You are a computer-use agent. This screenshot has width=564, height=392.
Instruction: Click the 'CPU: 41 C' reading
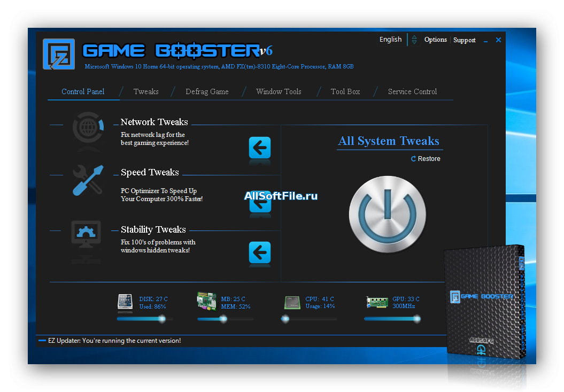pyautogui.click(x=319, y=299)
